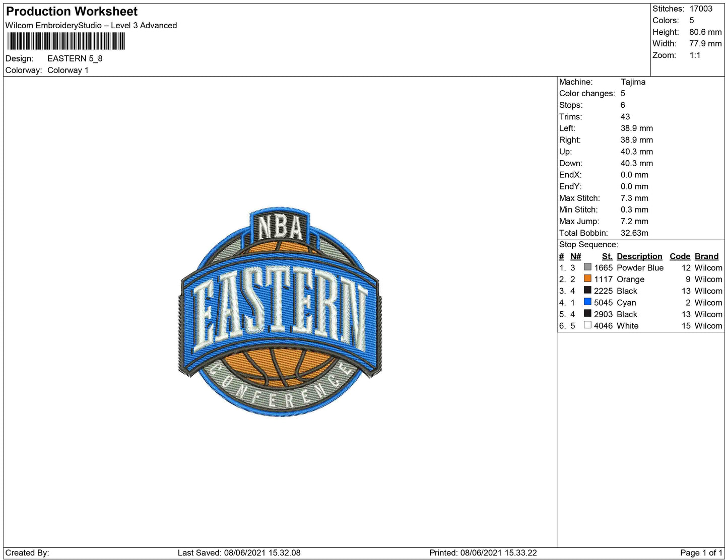
Task: Select the Width value 77.9 mm
Action: click(705, 43)
